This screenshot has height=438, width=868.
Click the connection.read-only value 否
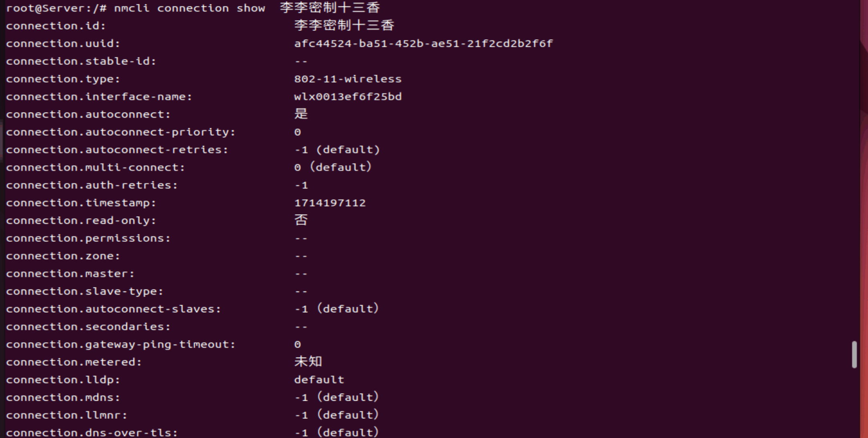(x=301, y=220)
